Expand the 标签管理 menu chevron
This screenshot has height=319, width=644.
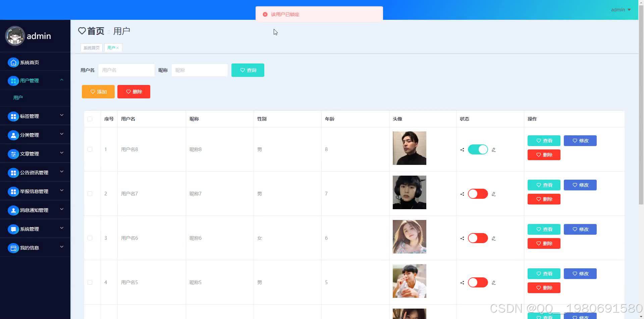(62, 115)
